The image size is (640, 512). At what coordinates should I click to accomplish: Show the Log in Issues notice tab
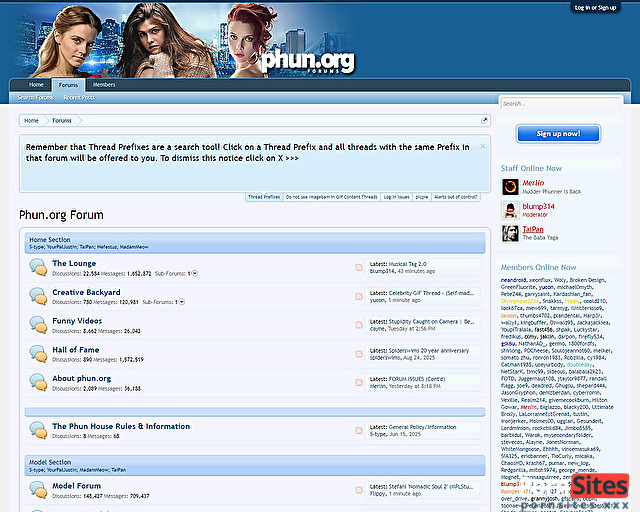396,197
